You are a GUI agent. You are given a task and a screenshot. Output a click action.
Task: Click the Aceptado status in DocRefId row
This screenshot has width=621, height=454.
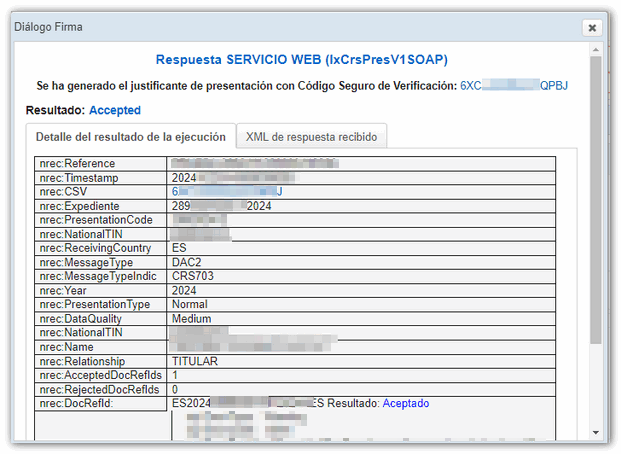coord(404,403)
